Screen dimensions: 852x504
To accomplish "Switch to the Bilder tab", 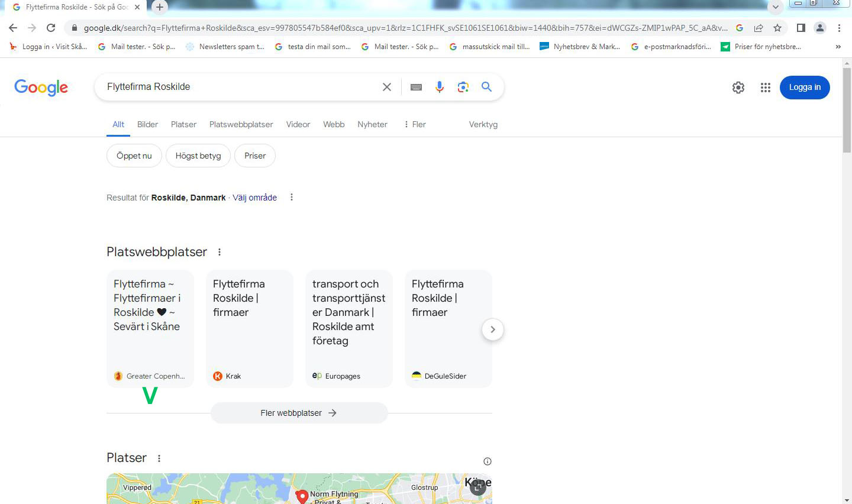I will (147, 124).
